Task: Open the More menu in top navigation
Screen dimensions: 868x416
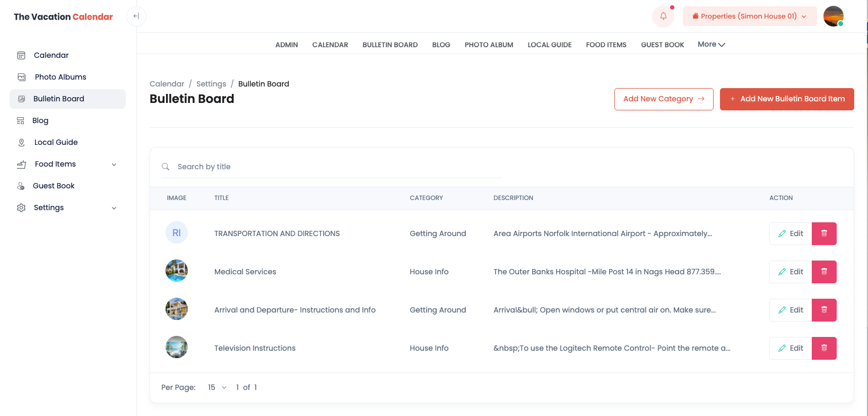Action: coord(711,45)
